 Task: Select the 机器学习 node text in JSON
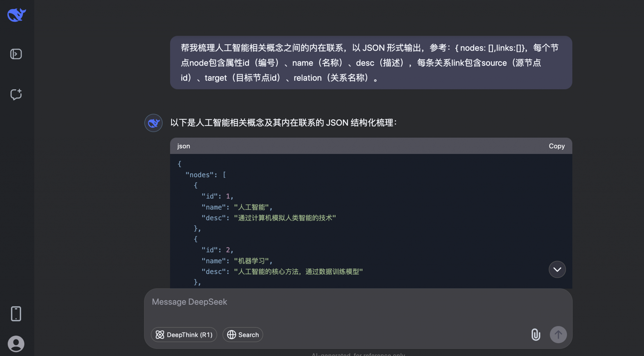click(x=251, y=260)
